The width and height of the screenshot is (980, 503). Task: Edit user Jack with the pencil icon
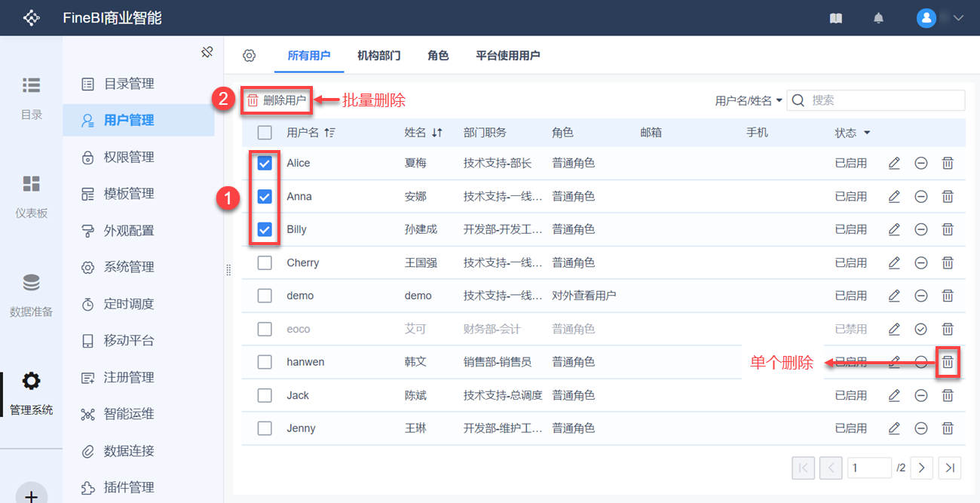[894, 395]
